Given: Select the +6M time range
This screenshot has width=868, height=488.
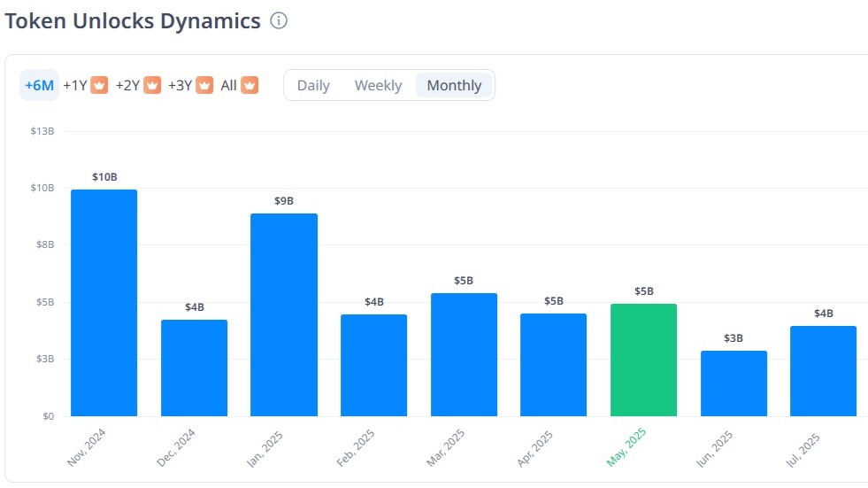Looking at the screenshot, I should 40,85.
